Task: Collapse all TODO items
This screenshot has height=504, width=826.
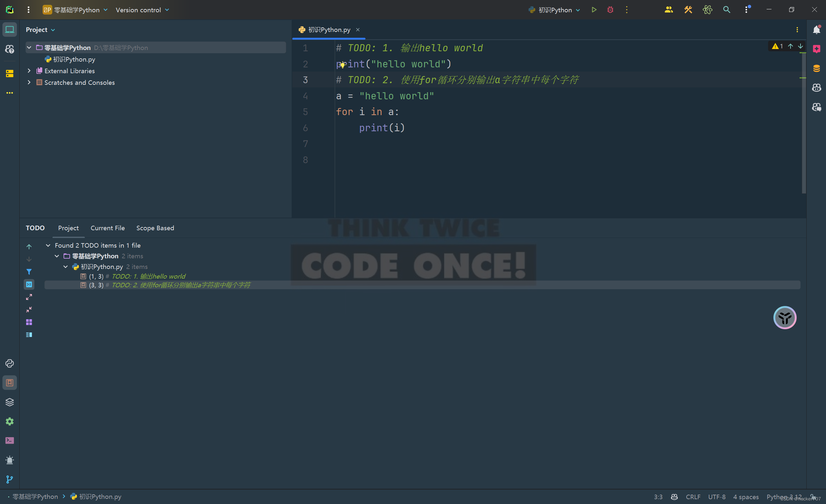Action: 29,309
